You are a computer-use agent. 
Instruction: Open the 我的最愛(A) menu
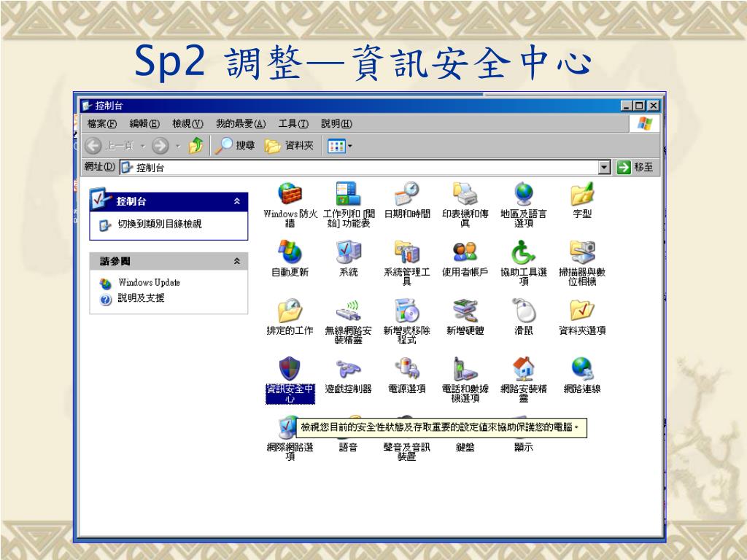241,124
